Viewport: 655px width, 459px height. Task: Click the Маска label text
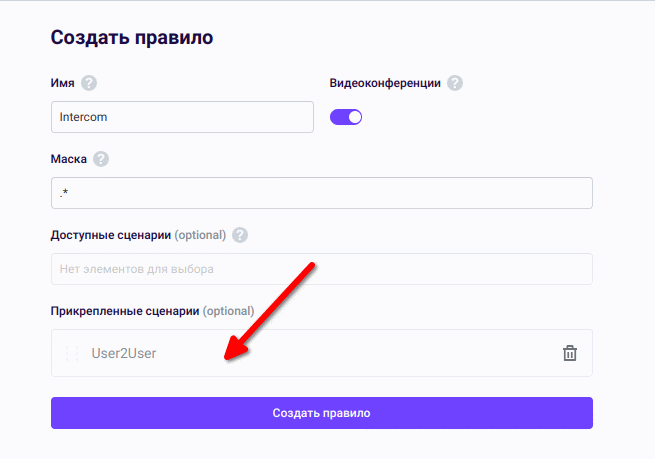pyautogui.click(x=68, y=159)
